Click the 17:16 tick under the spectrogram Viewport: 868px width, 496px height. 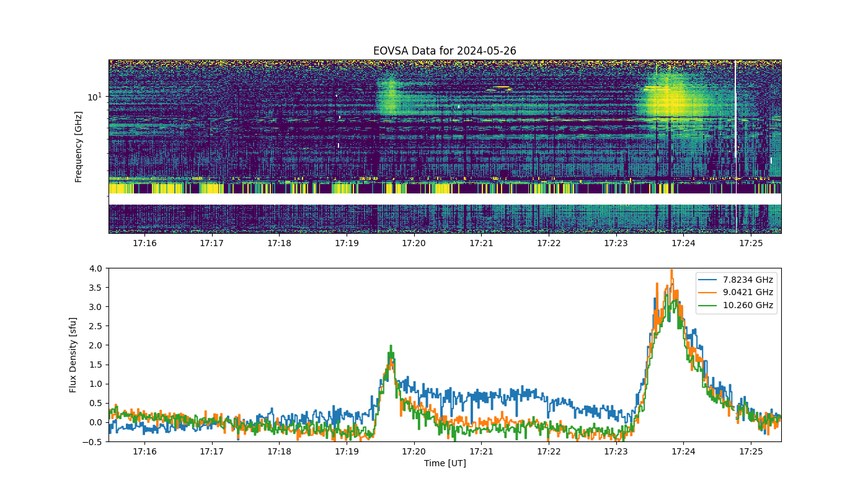(144, 244)
